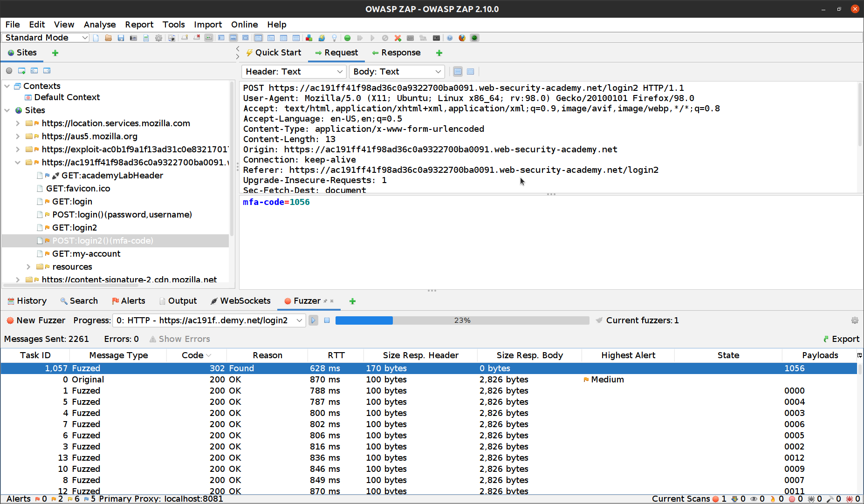Expand the location.services.mozilla.com site node
This screenshot has width=864, height=504.
click(18, 123)
